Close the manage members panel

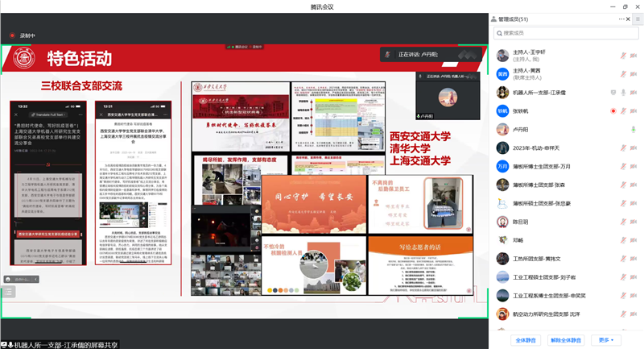628,19
